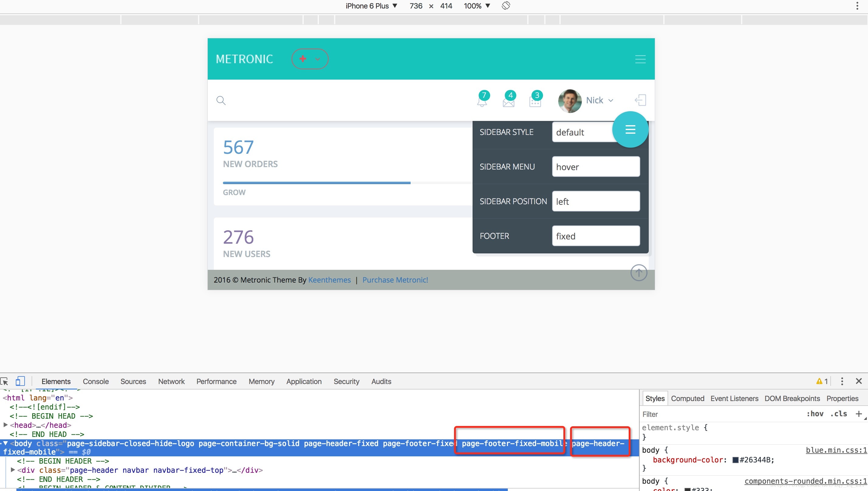Toggle the :hov element state button

815,414
